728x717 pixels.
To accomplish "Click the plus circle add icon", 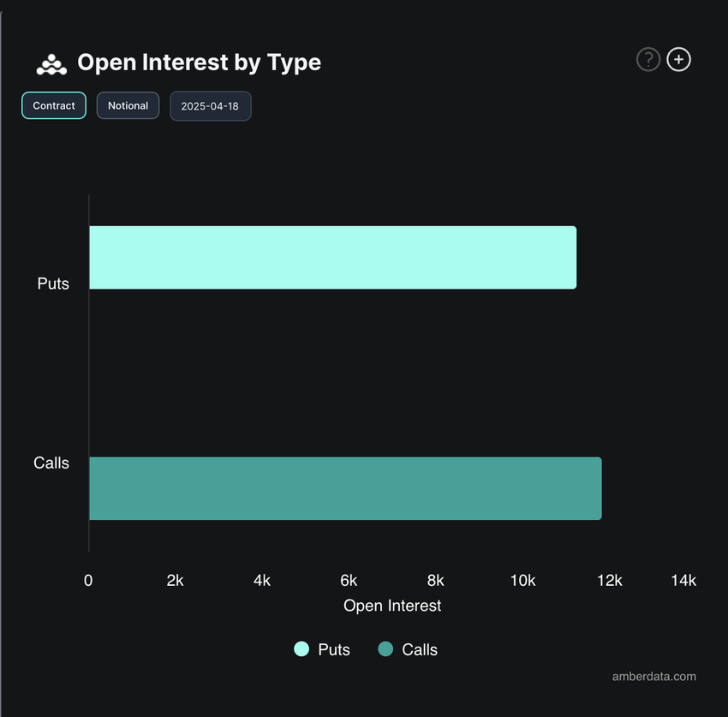I will coord(679,59).
